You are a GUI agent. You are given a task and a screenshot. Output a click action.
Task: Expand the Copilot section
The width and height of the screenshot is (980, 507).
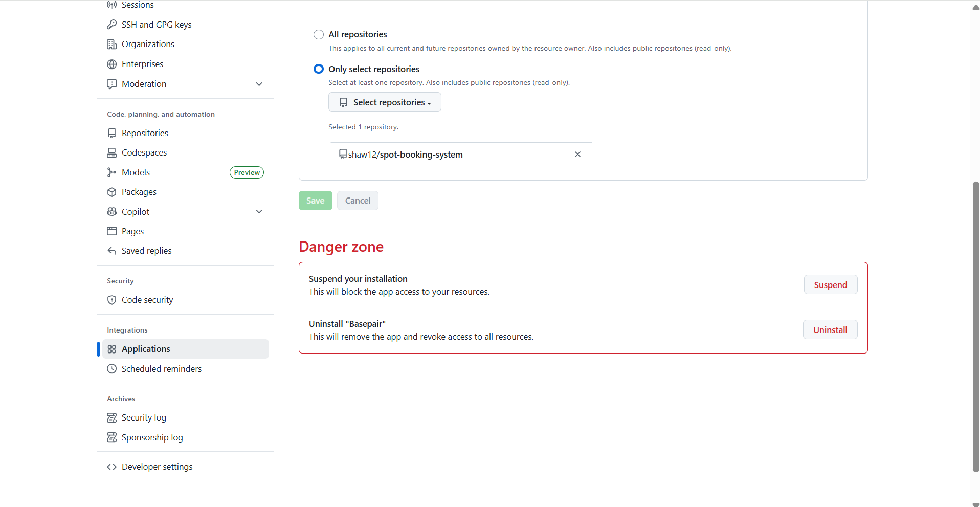pos(259,211)
